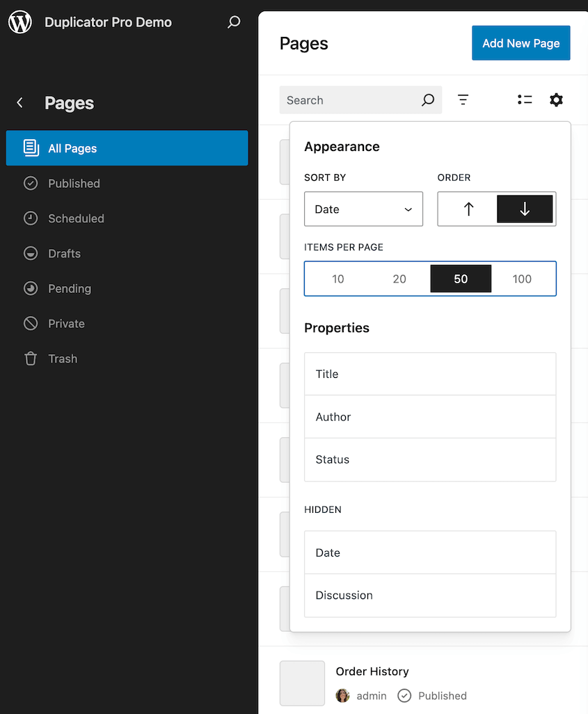Toggle the view options gear icon
The image size is (588, 714).
pyautogui.click(x=556, y=100)
